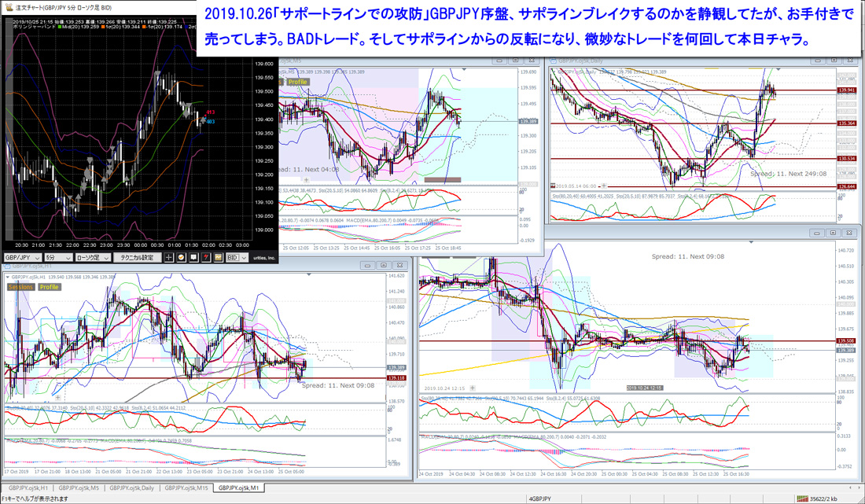This screenshot has width=865, height=504.
Task: Select the 139.508 line label in M1 chart
Action: click(x=845, y=340)
